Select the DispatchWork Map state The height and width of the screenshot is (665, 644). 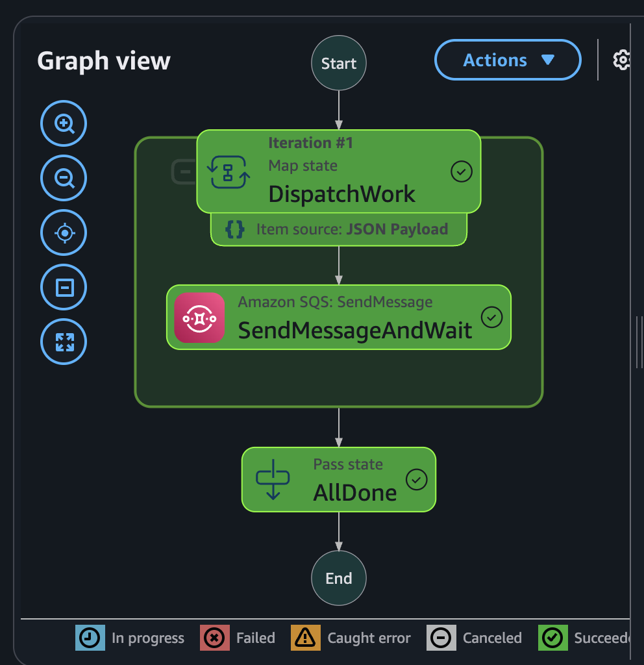(339, 171)
